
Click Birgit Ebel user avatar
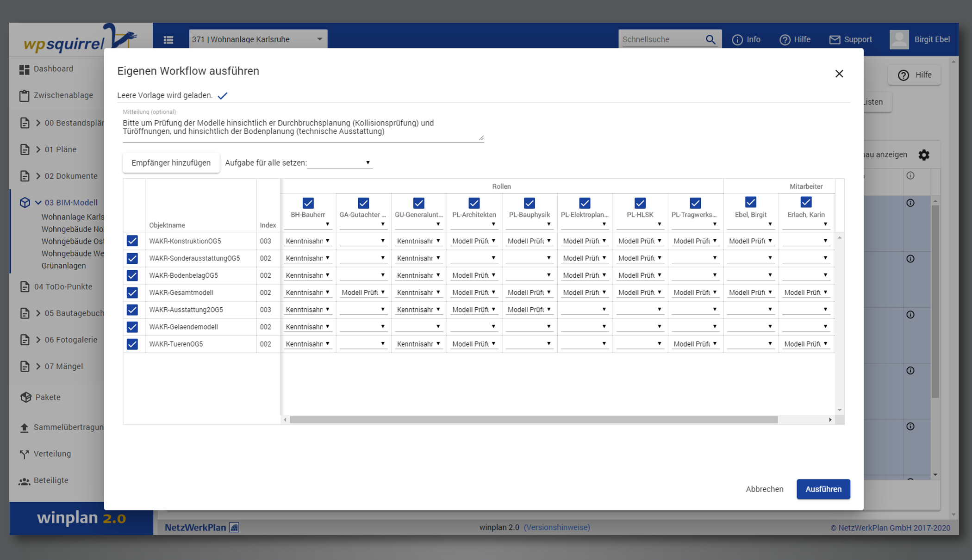click(x=899, y=39)
